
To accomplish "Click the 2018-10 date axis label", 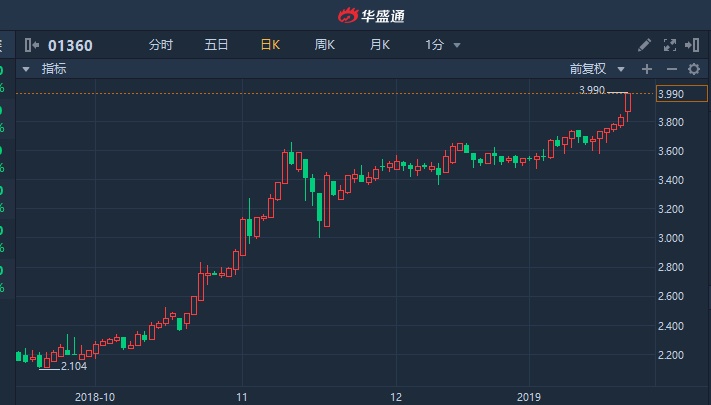I will coord(95,397).
